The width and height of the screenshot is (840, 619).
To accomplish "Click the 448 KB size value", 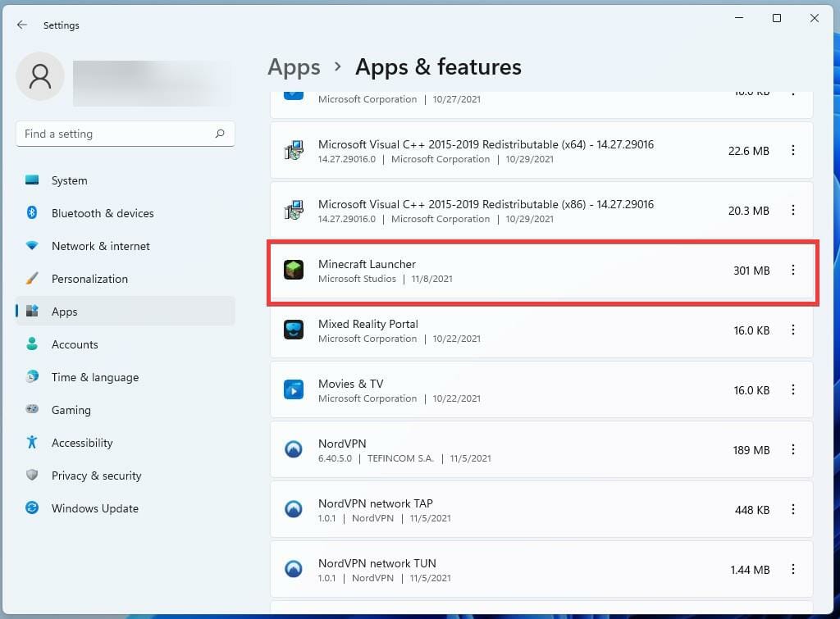I will (752, 510).
